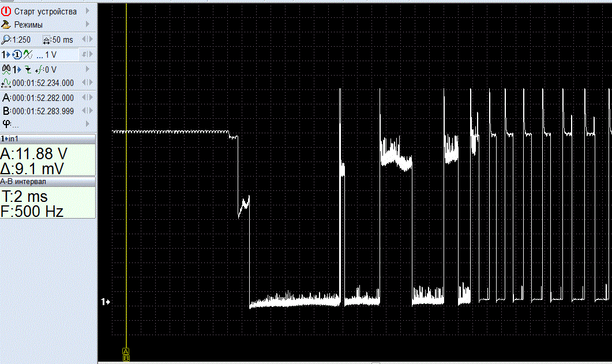This screenshot has height=364, width=612.
Task: Select the falling-edge trigger icon
Action: coord(28,70)
